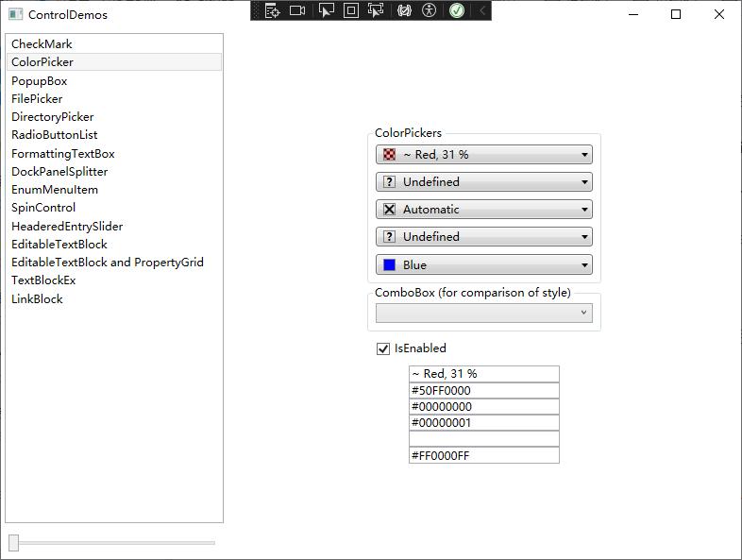
Task: Activate the Select Element cursor tool
Action: tap(326, 10)
